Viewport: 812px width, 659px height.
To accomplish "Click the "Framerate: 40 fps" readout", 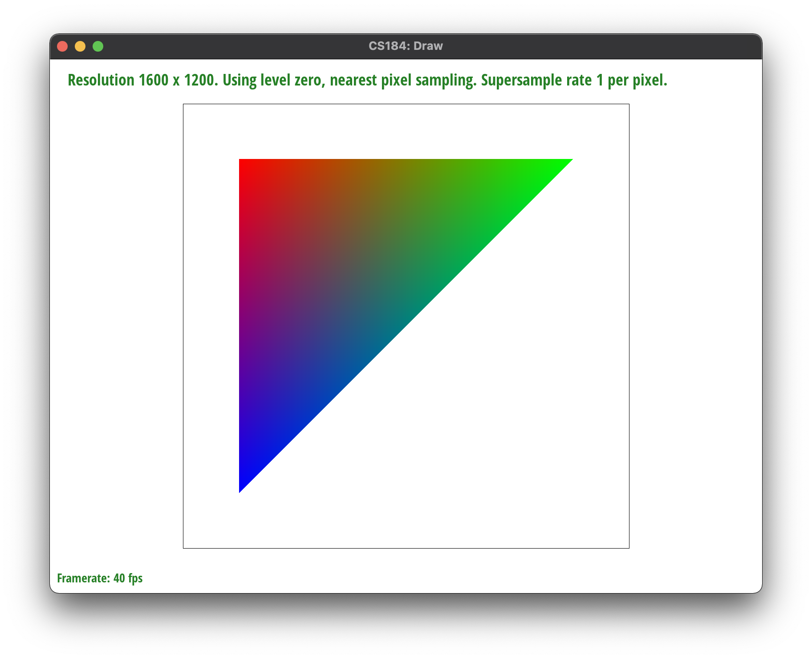I will click(100, 578).
